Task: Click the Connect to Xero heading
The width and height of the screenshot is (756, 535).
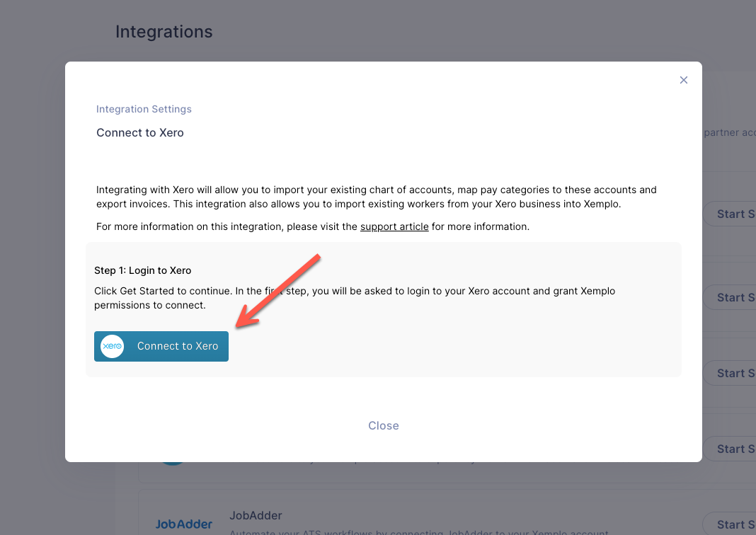Action: click(x=140, y=132)
